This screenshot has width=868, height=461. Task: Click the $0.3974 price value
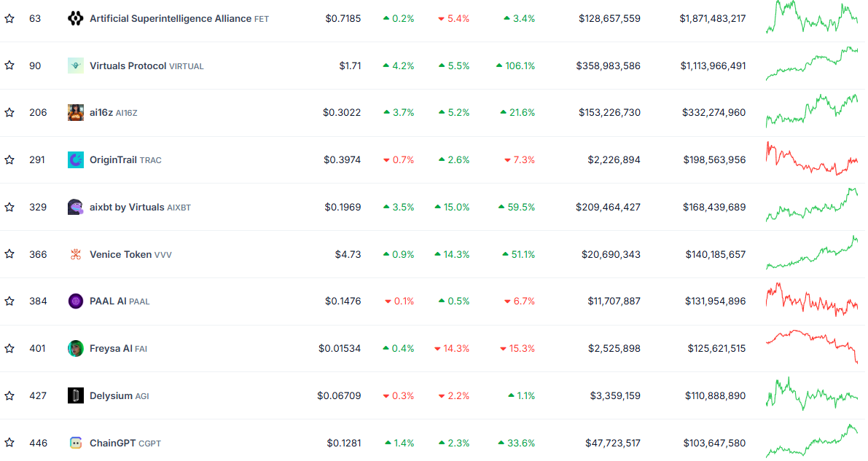[342, 160]
